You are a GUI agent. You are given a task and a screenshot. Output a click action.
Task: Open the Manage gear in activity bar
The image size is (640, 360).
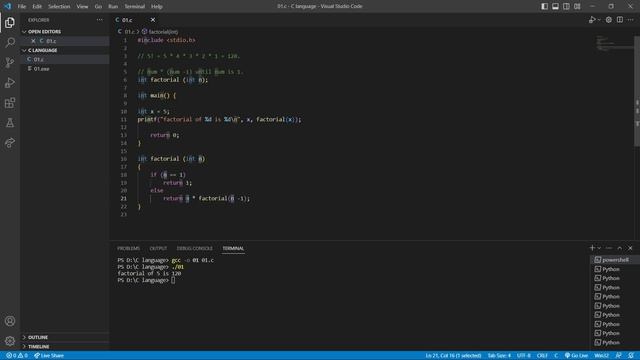10,341
